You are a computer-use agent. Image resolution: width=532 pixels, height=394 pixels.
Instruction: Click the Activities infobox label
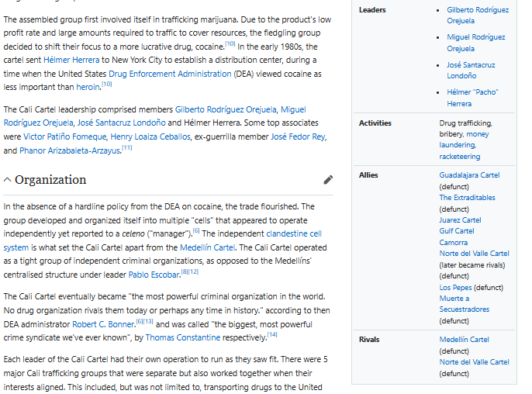coord(375,123)
